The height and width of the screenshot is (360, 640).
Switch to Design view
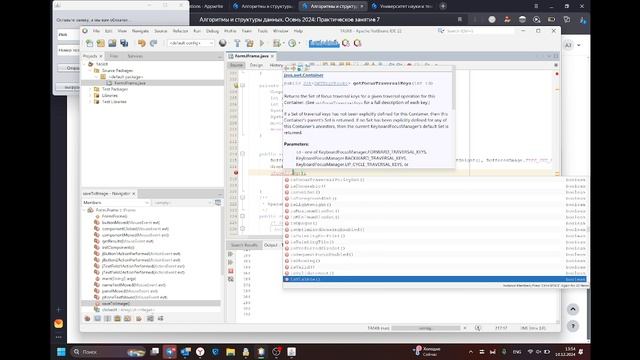pyautogui.click(x=256, y=65)
